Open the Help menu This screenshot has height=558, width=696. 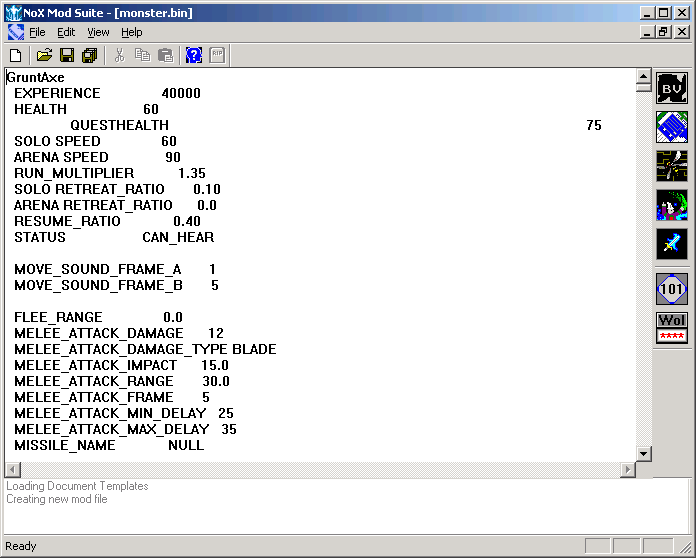[132, 32]
